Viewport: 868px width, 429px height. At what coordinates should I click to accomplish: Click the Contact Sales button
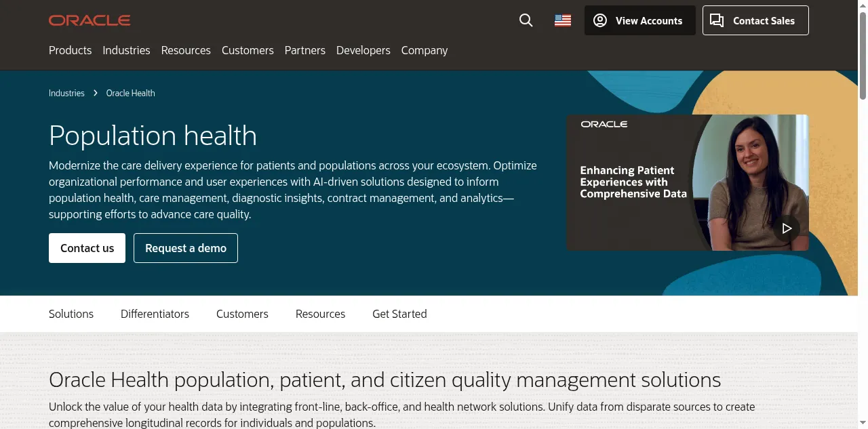pos(755,20)
